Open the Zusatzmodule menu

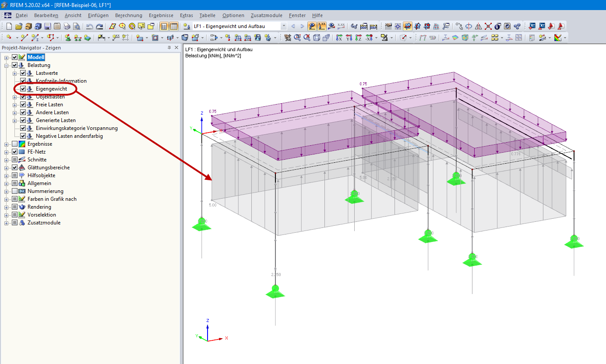click(x=267, y=15)
